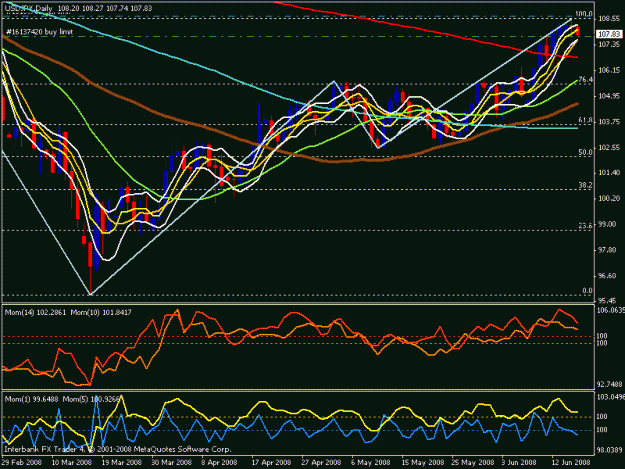This screenshot has width=625, height=469.
Task: Select the Fibonacci 50.0 level label
Action: [x=585, y=152]
